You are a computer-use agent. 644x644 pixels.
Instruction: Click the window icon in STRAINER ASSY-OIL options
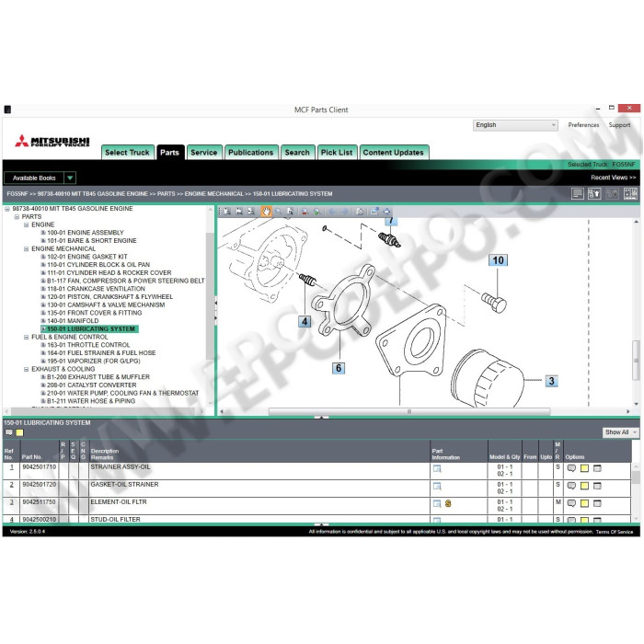597,468
